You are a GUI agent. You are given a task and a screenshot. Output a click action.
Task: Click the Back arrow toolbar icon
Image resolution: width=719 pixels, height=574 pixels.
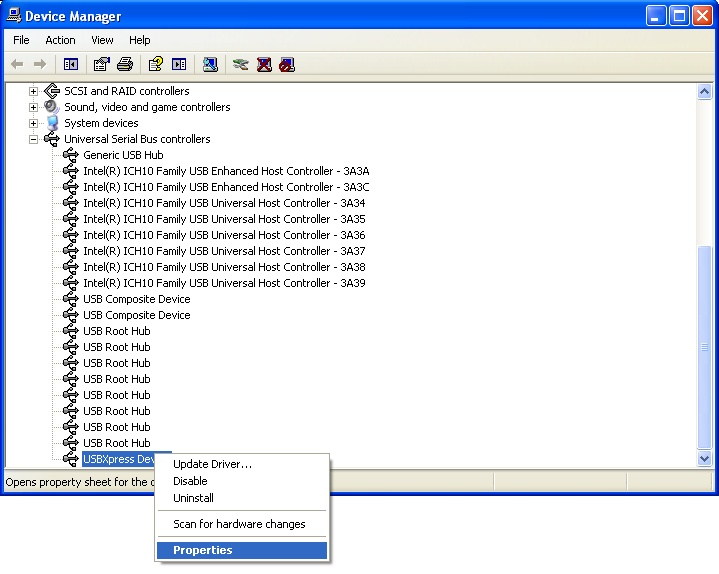[17, 64]
